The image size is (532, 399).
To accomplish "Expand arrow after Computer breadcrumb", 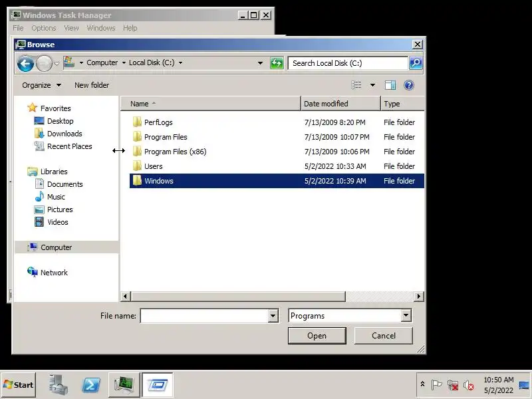I will click(x=124, y=63).
